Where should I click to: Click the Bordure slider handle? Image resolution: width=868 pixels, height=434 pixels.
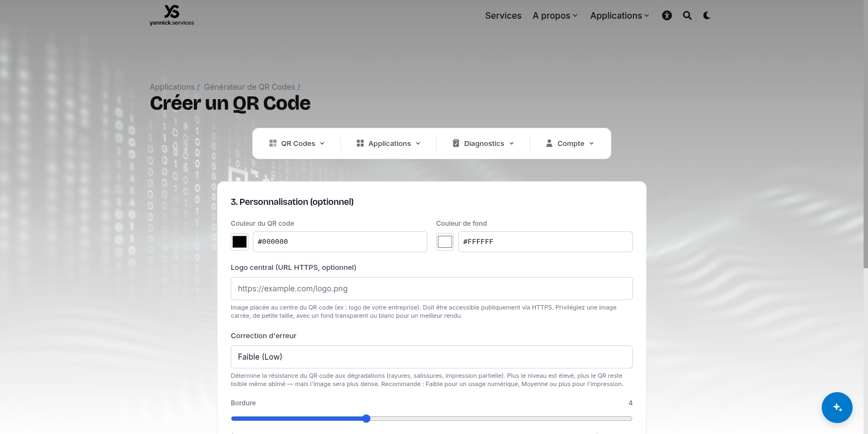[366, 419]
